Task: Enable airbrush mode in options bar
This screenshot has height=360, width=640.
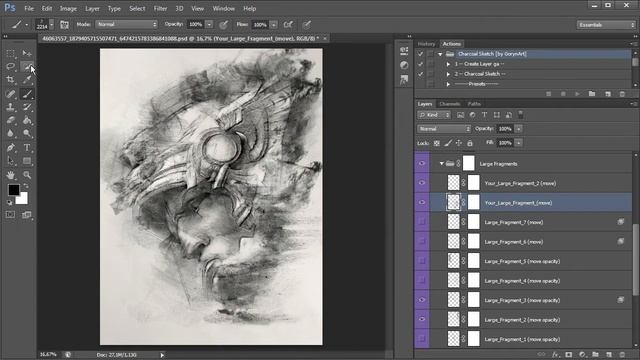Action: pos(288,25)
